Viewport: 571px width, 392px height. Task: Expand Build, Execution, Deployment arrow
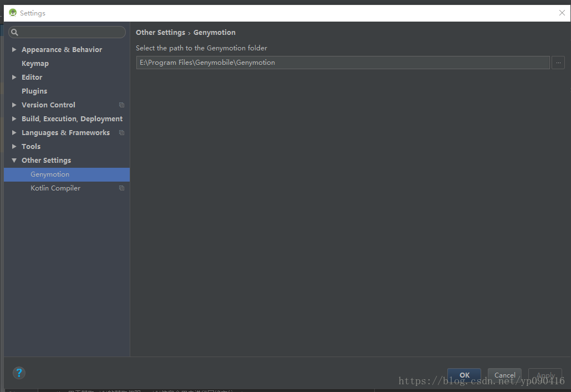click(14, 118)
